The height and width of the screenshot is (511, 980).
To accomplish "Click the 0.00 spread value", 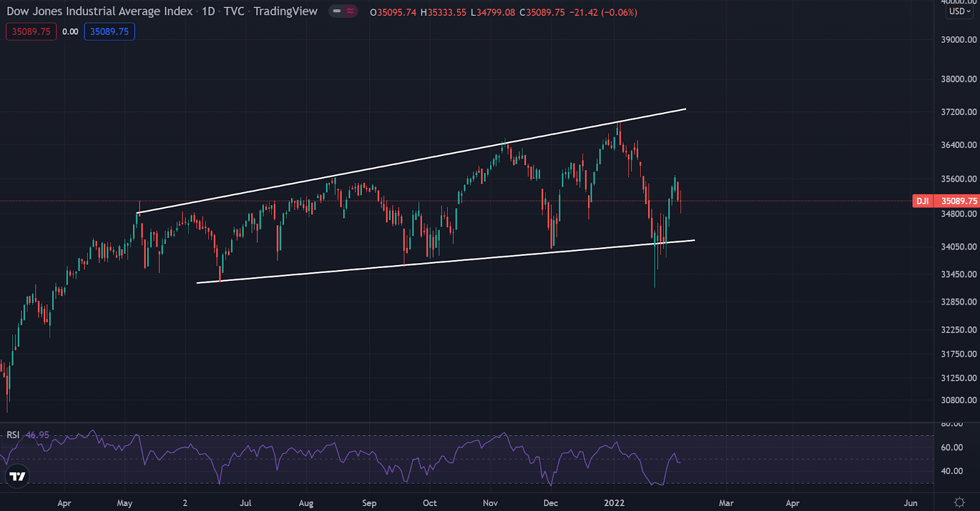I will 70,32.
